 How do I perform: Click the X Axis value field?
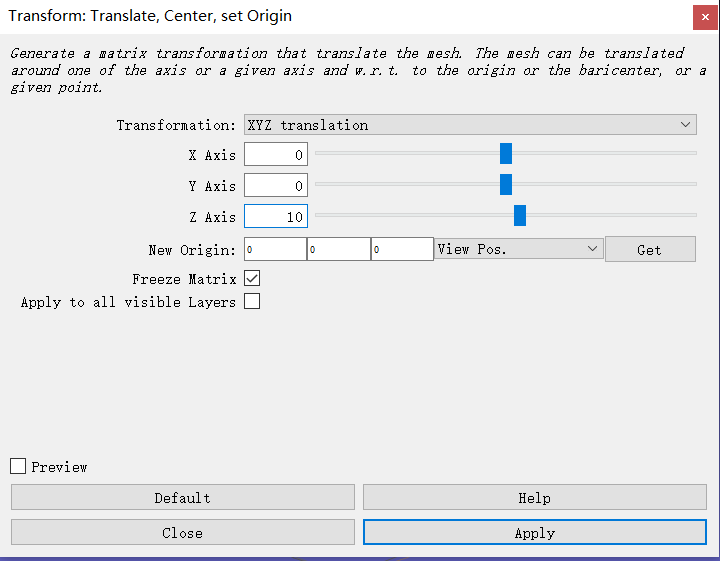click(x=276, y=155)
